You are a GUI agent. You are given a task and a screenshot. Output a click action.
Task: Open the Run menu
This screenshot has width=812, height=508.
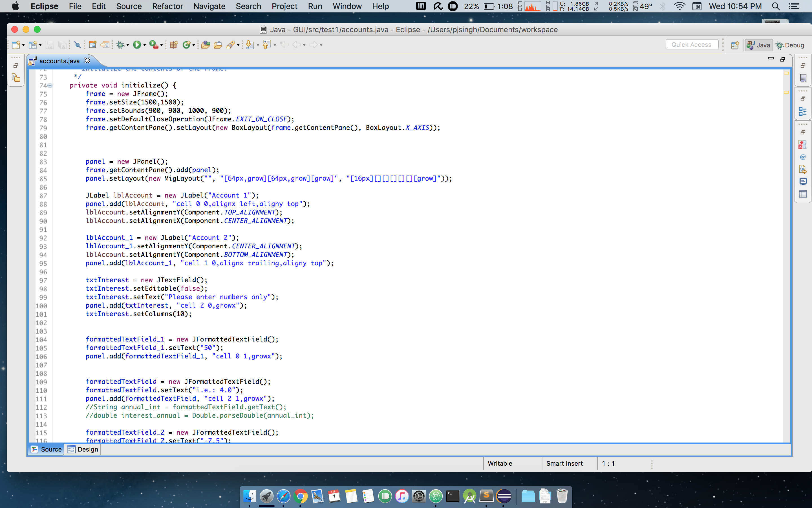(315, 6)
